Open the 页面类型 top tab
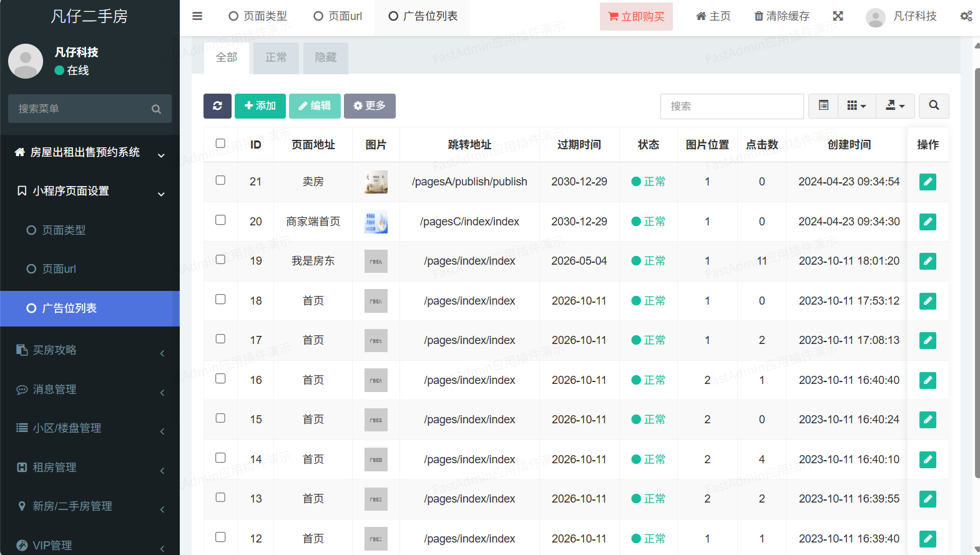Screen dimensions: 980x555 [258, 16]
